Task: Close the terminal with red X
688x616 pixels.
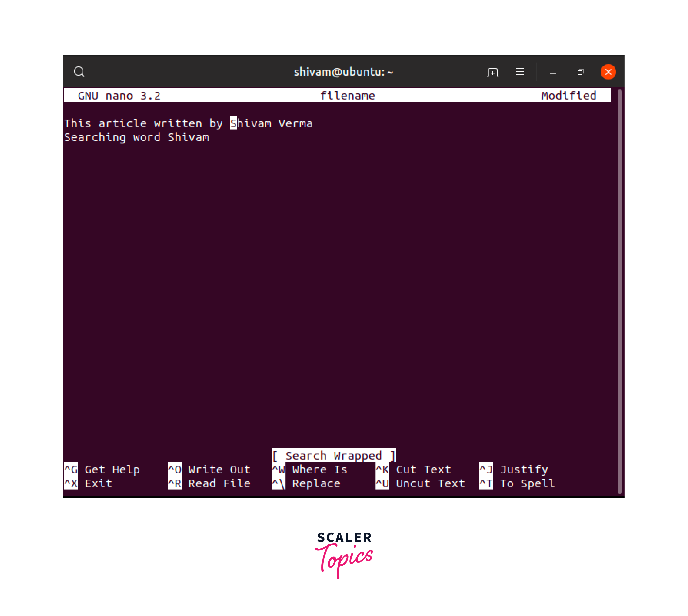Action: click(608, 72)
